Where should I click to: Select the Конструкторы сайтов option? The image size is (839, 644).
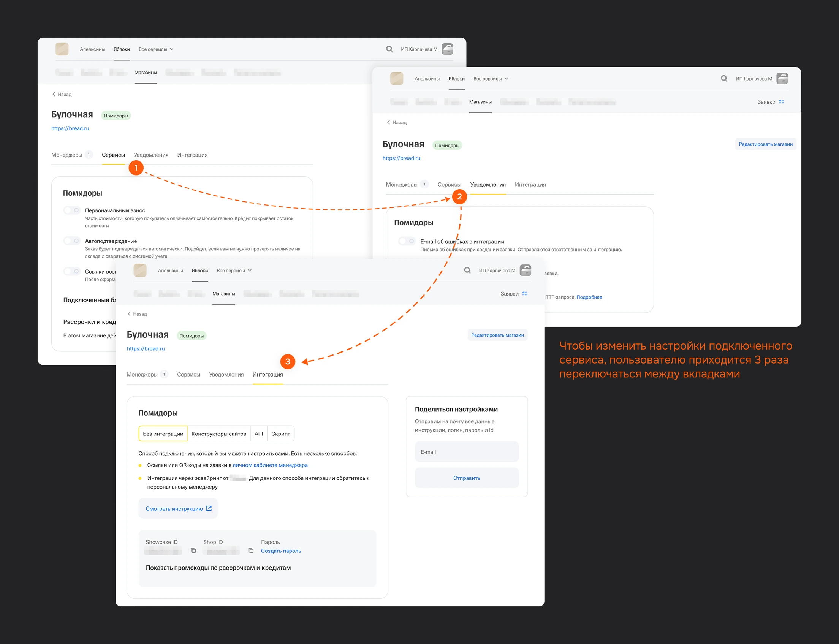[x=219, y=434]
